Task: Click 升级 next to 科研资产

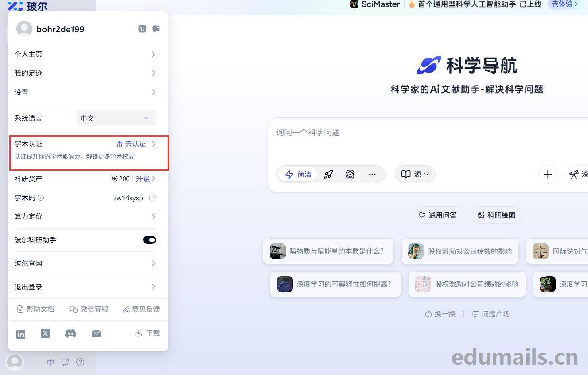Action: pos(143,179)
